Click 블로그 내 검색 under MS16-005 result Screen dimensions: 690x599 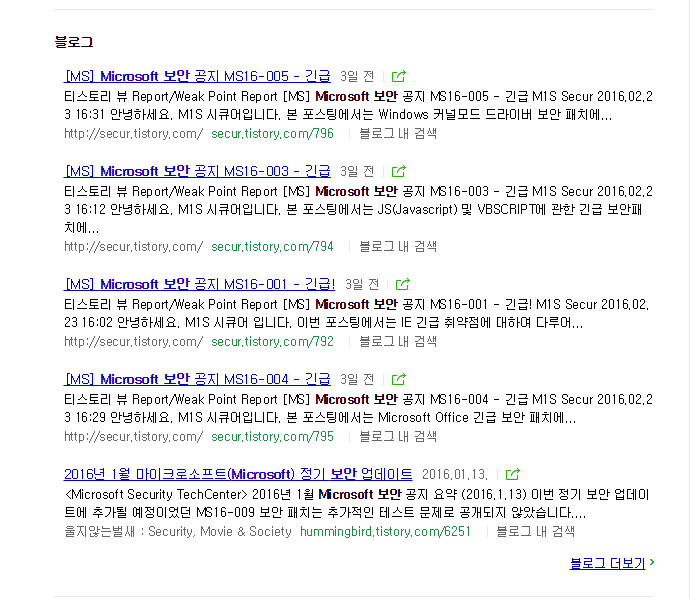[398, 134]
